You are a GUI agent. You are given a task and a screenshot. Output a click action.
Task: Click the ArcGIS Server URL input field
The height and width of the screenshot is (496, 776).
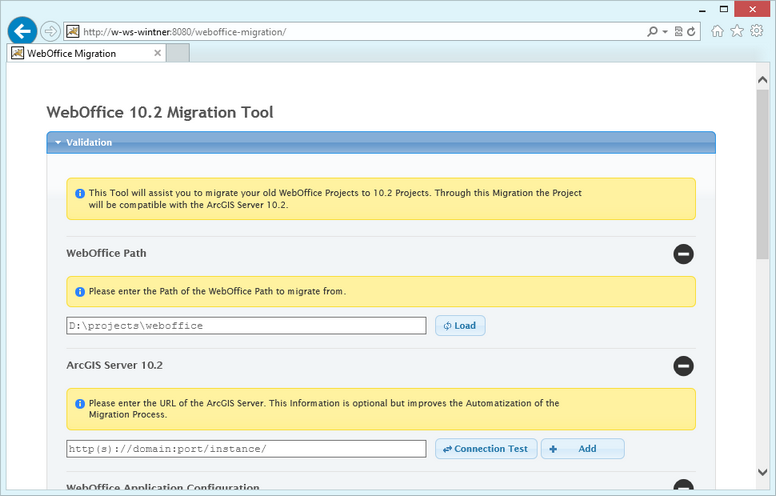pyautogui.click(x=246, y=449)
